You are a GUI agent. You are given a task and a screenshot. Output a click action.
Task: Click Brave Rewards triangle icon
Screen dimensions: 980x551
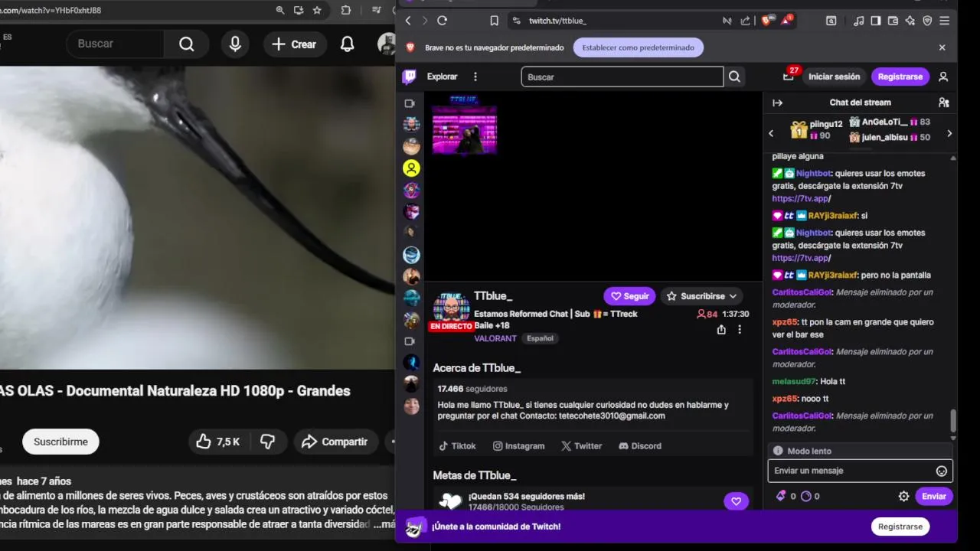click(x=786, y=21)
